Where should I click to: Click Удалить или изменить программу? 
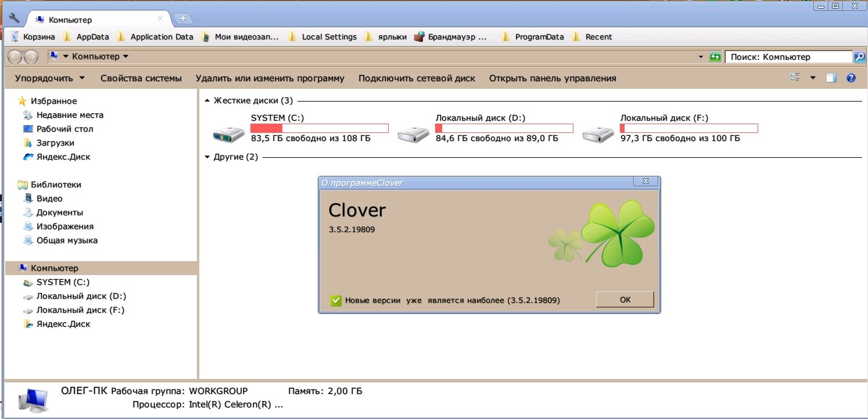click(270, 78)
